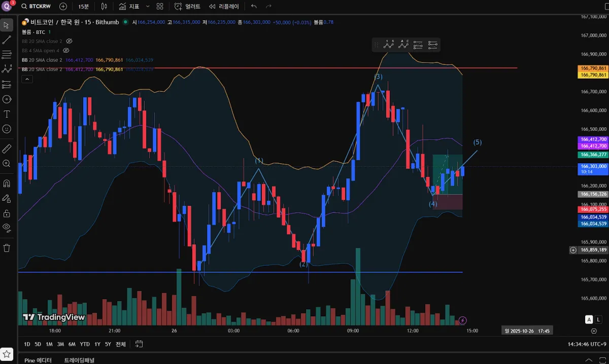Toggle lock all drawings padlock
The image size is (609, 364).
point(7,213)
